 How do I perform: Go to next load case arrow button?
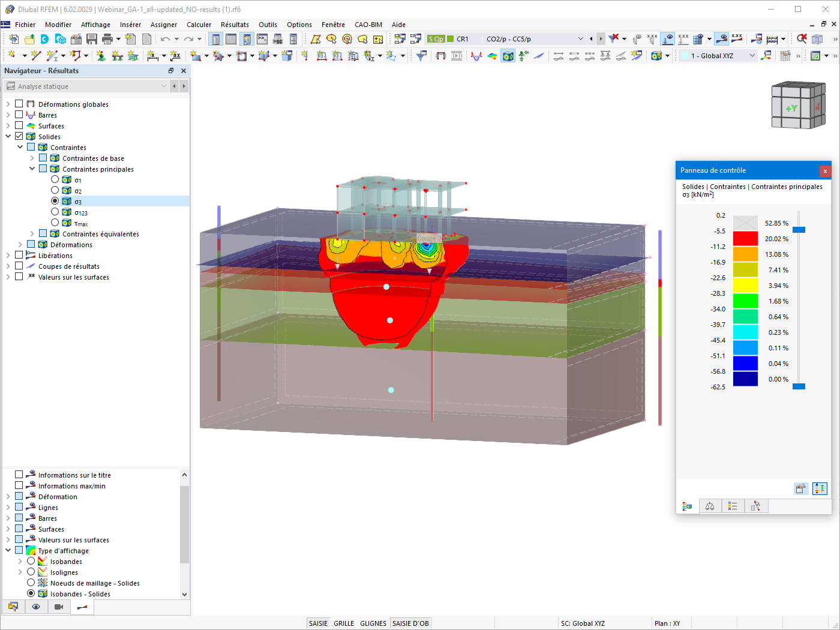[x=601, y=39]
